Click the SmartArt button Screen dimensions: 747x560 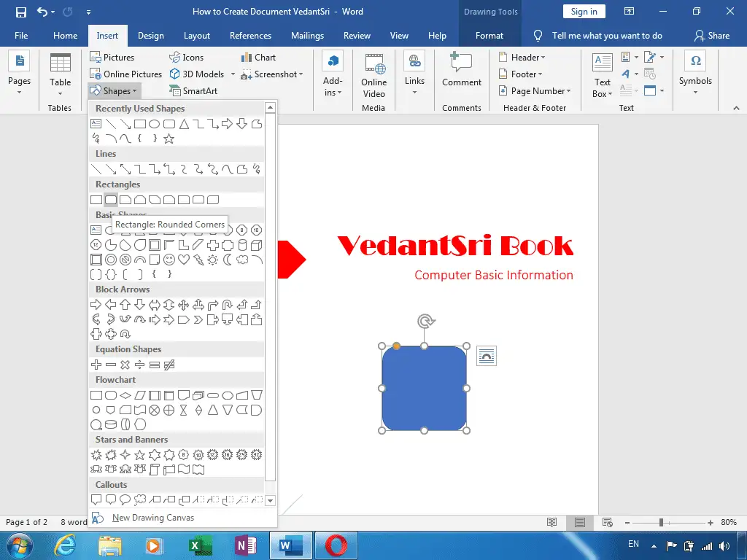(193, 91)
